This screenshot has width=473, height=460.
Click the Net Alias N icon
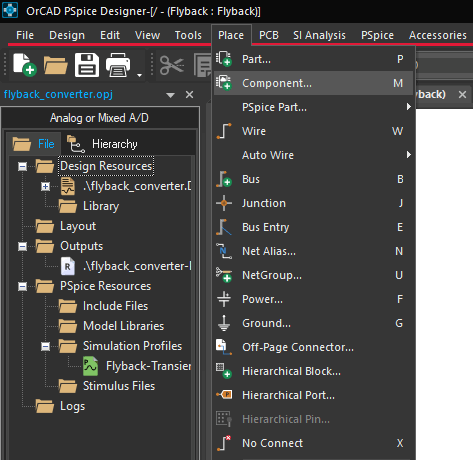224,251
